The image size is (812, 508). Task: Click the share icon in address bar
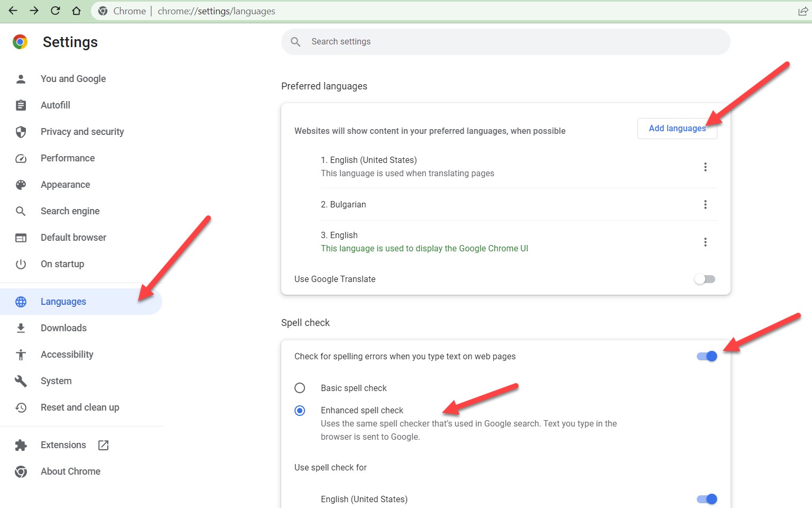pos(802,11)
